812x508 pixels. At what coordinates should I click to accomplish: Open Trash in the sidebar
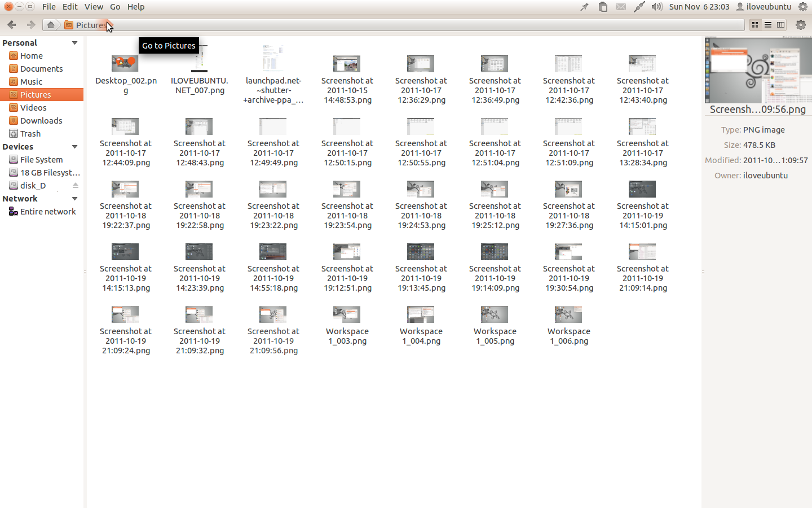click(42, 134)
